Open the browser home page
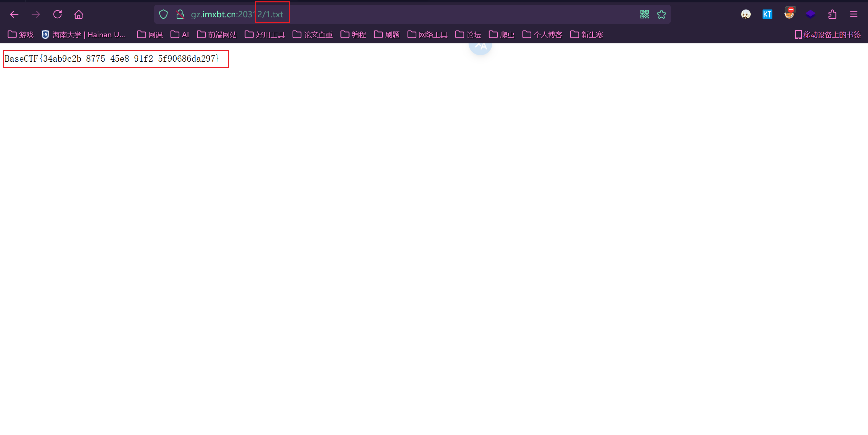This screenshot has width=868, height=435. [79, 14]
